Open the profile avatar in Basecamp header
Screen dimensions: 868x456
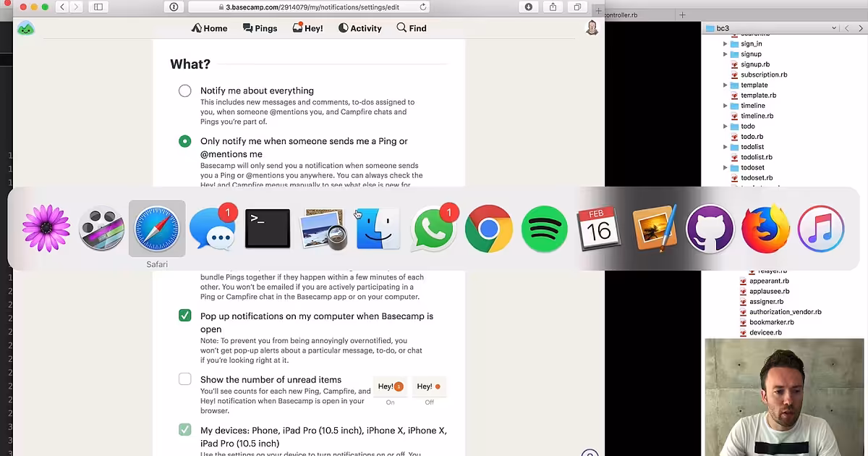tap(592, 28)
